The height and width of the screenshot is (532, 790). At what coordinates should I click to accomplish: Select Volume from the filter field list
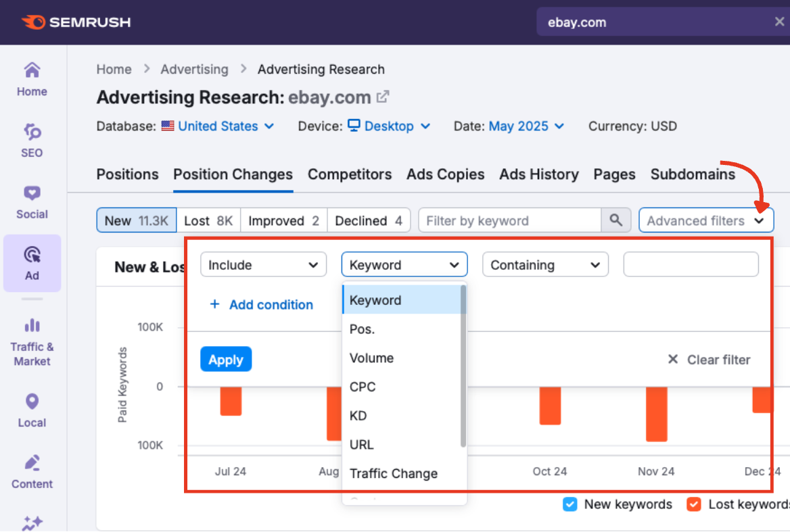pyautogui.click(x=373, y=358)
